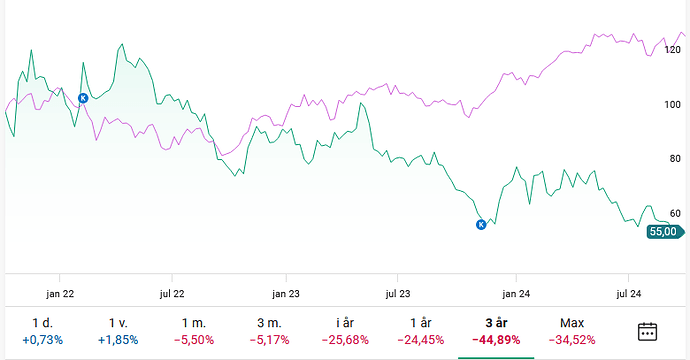Click the jan 22 axis label
The image size is (690, 360).
(x=60, y=294)
